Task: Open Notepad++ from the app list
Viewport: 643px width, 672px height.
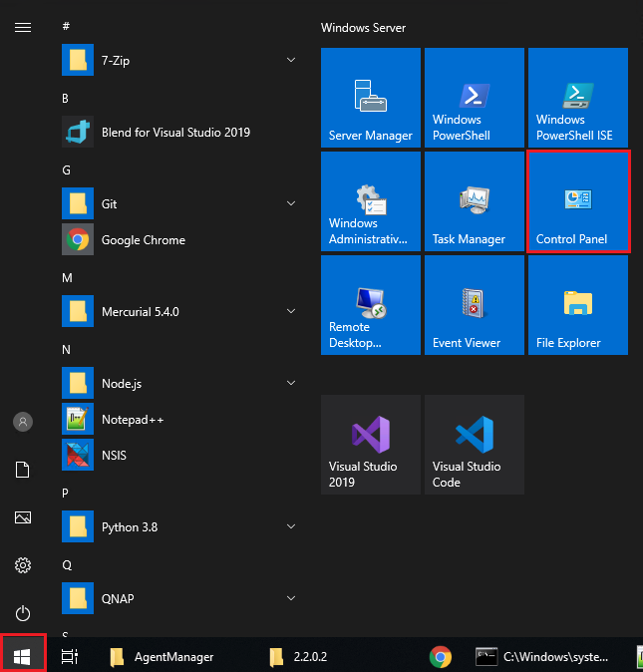Action: point(179,419)
